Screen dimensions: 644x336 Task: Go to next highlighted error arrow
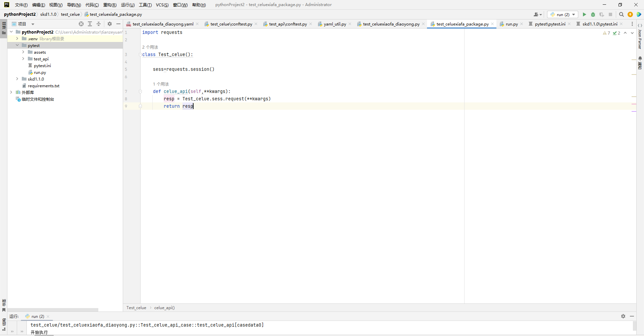(632, 33)
